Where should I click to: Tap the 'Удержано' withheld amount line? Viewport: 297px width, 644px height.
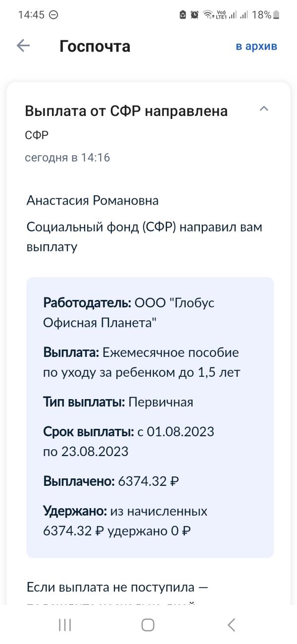[x=125, y=521]
